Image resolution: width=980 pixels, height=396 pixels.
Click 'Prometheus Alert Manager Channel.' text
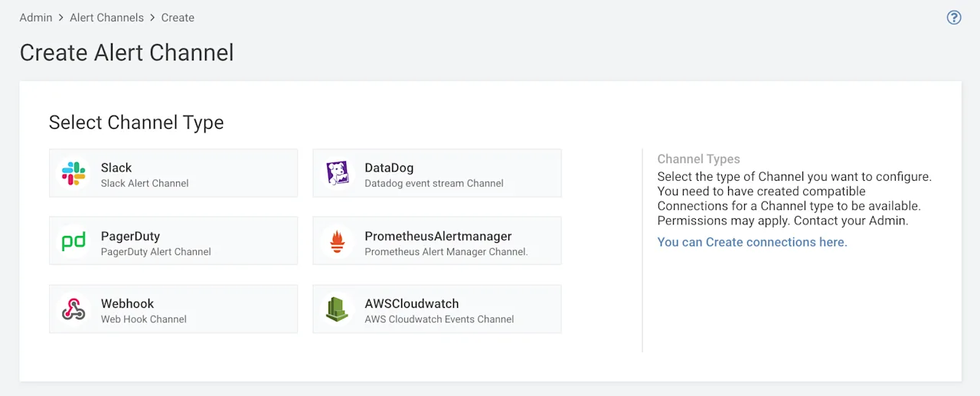(x=446, y=251)
